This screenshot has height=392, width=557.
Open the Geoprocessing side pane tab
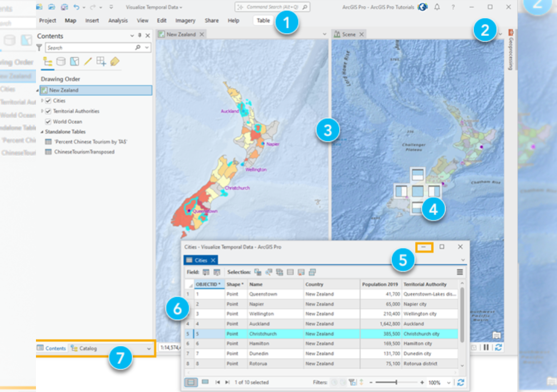[511, 50]
